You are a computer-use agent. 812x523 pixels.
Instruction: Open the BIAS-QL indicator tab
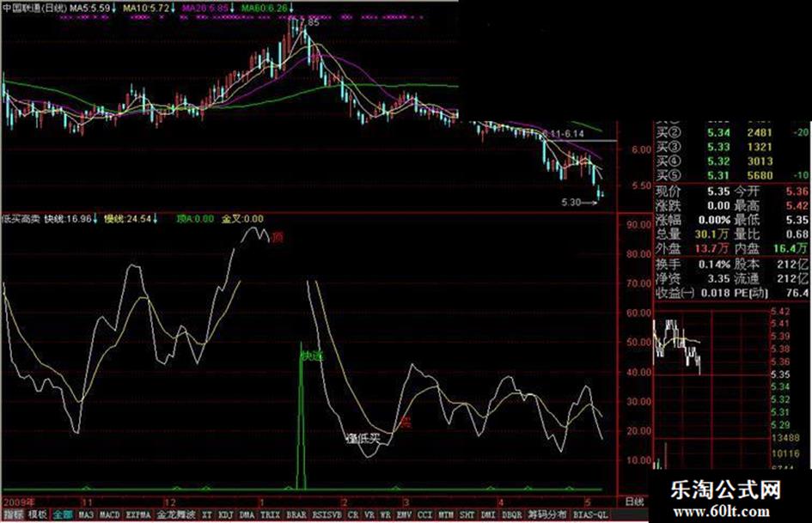[x=589, y=515]
